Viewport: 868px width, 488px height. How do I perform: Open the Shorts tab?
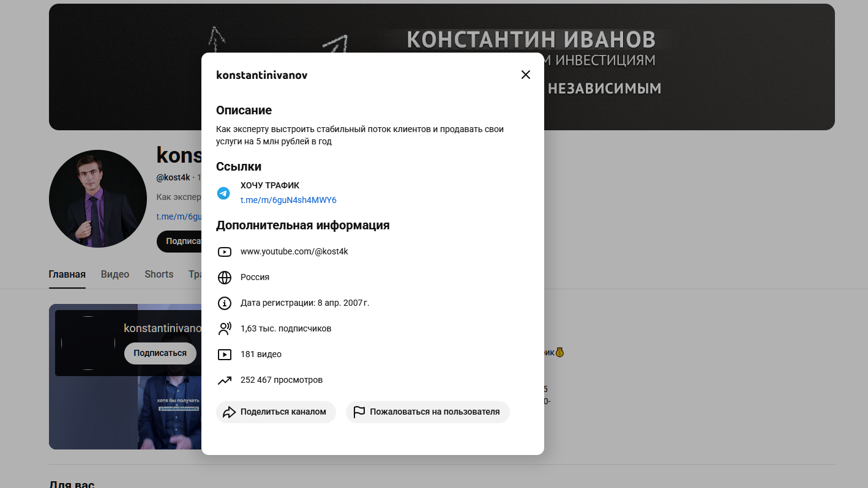click(159, 275)
